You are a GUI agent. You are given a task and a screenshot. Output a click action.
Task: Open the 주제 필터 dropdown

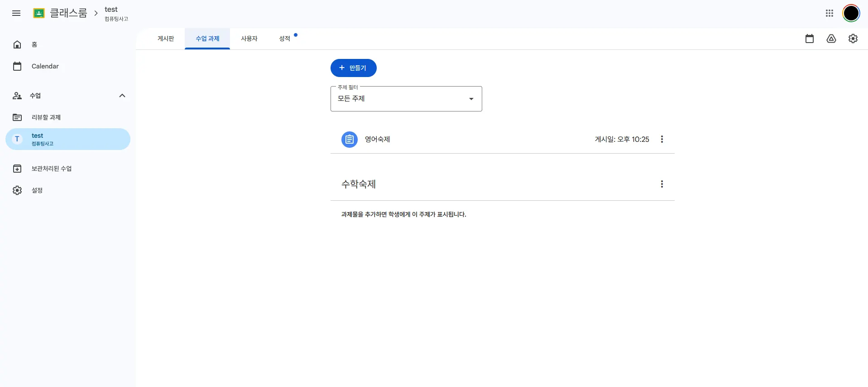pos(406,99)
